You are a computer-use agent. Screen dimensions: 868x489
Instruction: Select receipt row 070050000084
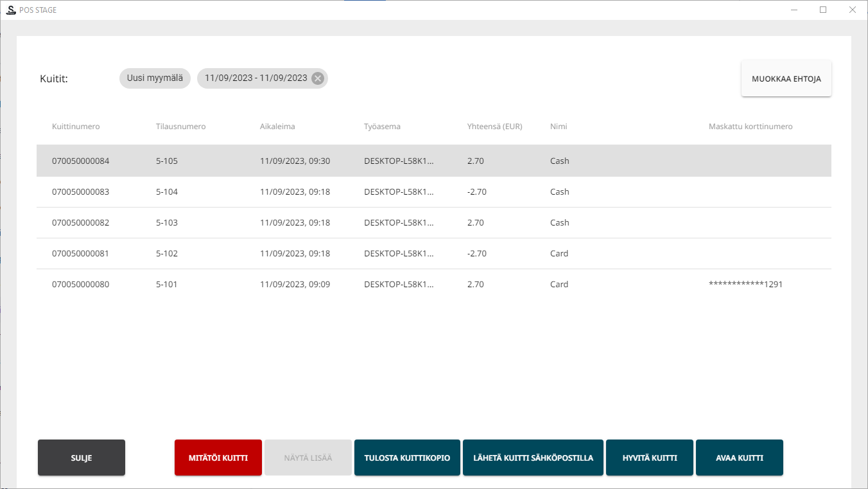[81, 161]
